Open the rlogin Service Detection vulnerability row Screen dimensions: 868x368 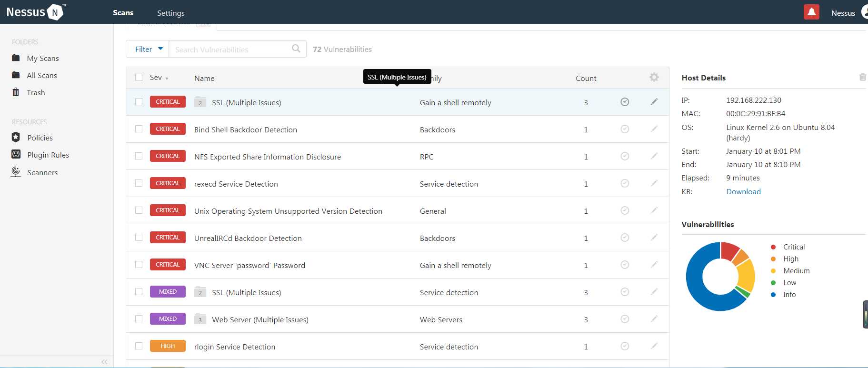(398, 346)
